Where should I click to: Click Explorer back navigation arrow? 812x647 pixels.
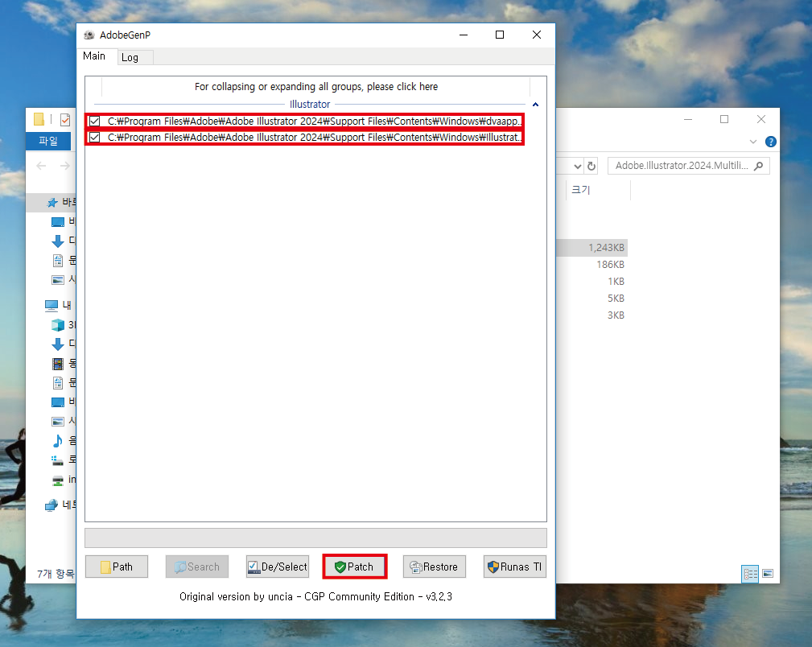tap(41, 166)
